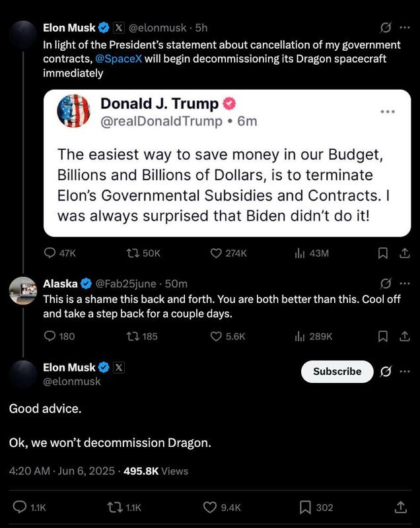This screenshot has height=528, width=420.
Task: Share the first Elon Musk post
Action: [405, 253]
